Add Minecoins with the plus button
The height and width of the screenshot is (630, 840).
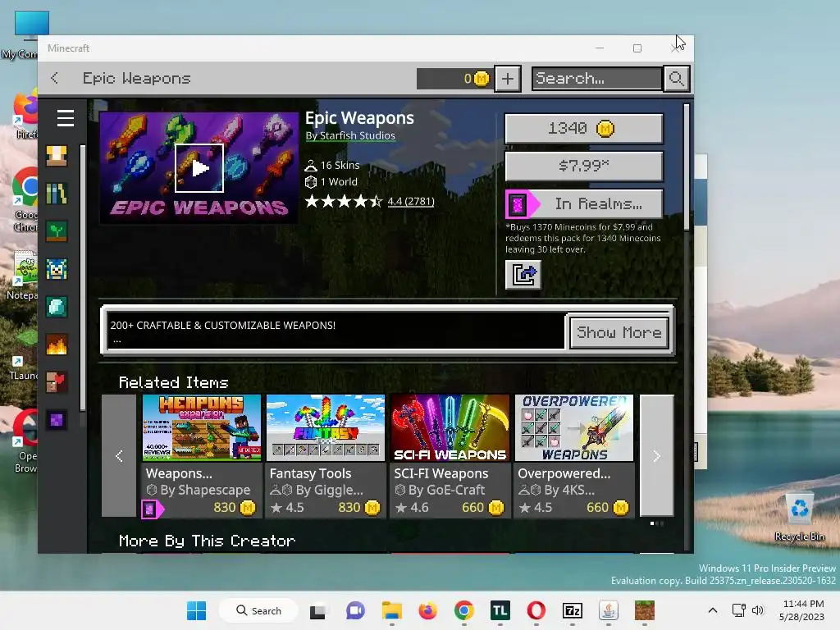507,79
